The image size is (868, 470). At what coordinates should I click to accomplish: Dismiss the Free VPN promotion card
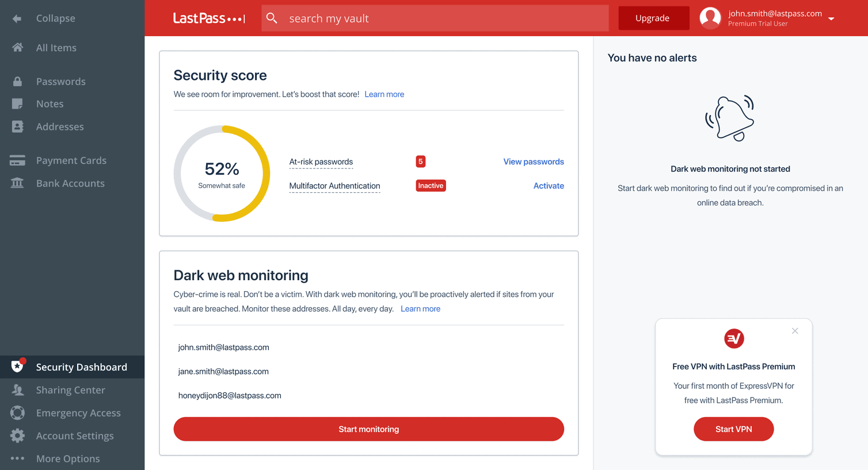pos(795,331)
